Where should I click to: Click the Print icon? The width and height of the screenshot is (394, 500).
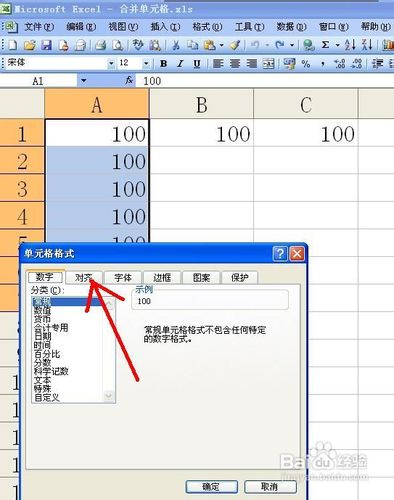pos(100,45)
